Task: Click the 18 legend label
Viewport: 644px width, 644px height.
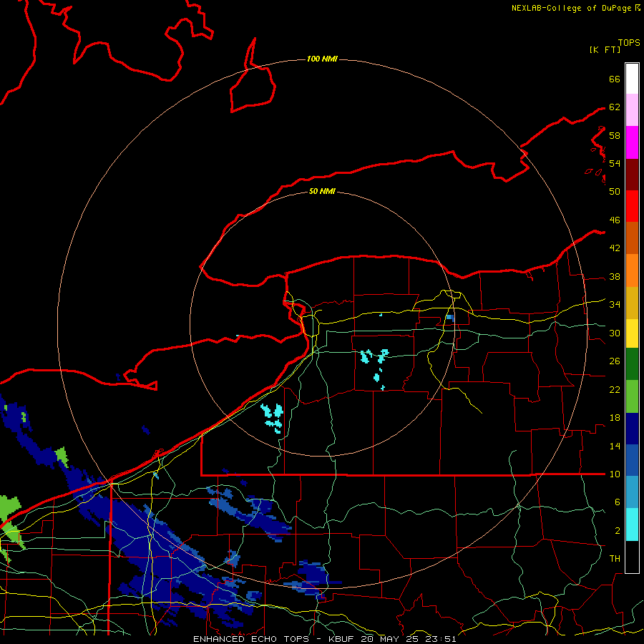Action: [615, 418]
